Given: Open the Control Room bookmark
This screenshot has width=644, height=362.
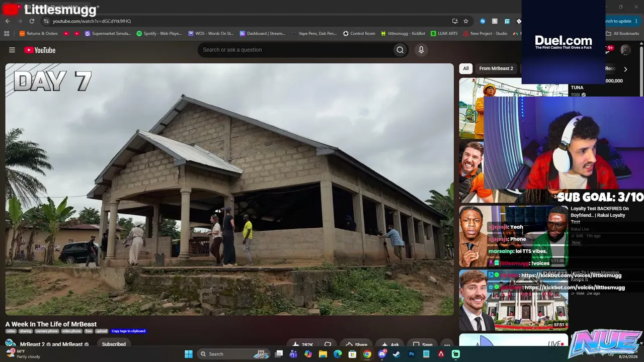Looking at the screenshot, I should click(x=359, y=34).
